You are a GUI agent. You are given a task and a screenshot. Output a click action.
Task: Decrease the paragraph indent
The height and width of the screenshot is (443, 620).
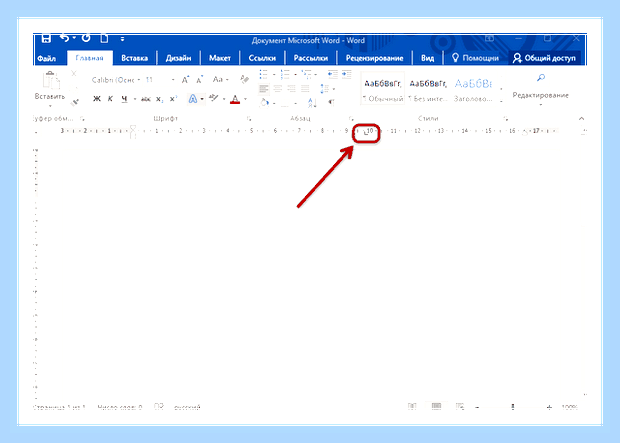[x=333, y=74]
